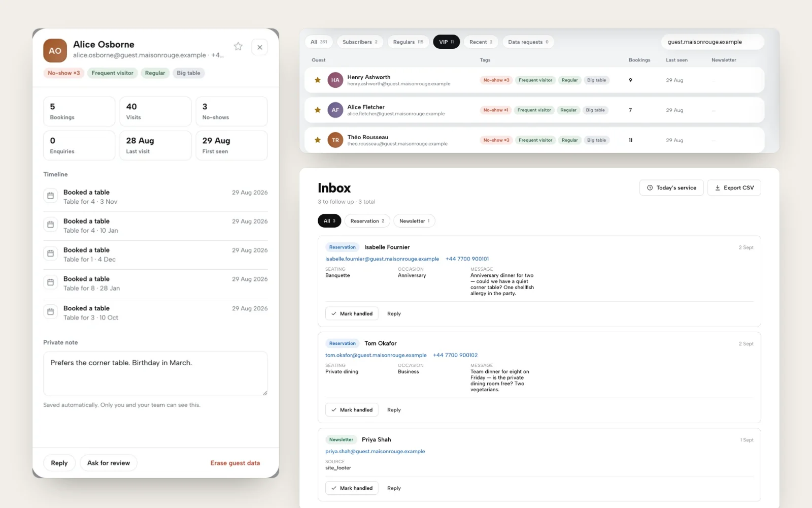Star Alice Osborne as favorite guest
This screenshot has width=812, height=508.
click(x=238, y=47)
